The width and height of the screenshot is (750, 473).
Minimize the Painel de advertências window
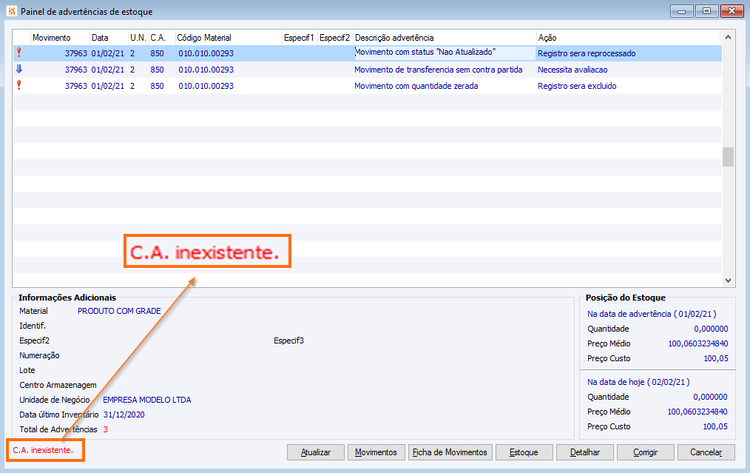(682, 11)
